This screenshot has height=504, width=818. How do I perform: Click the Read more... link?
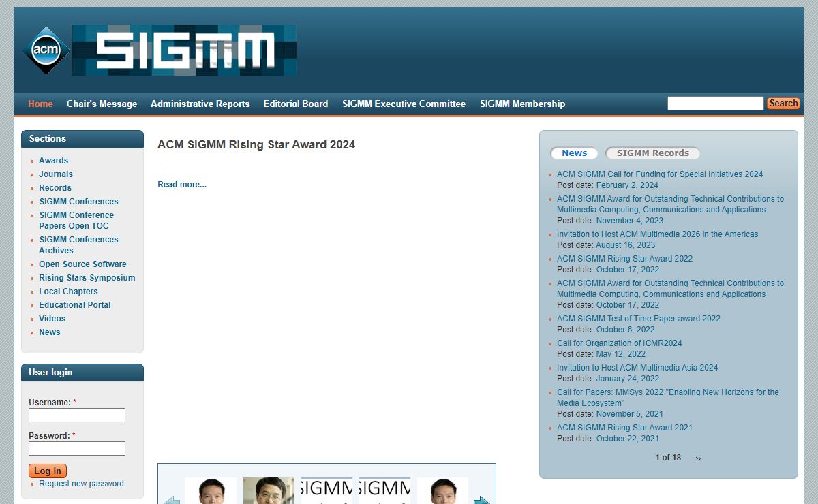[x=182, y=185]
